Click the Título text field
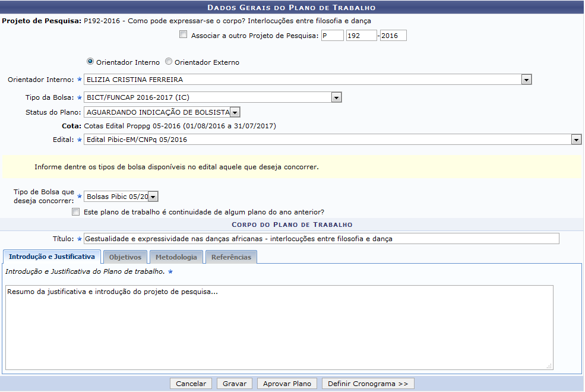Viewport: 585px width, 392px height. tap(321, 239)
